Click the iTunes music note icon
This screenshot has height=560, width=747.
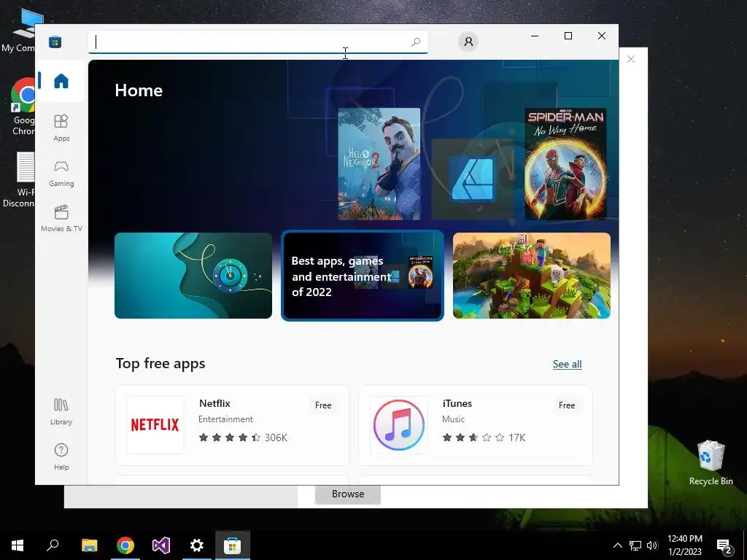399,425
